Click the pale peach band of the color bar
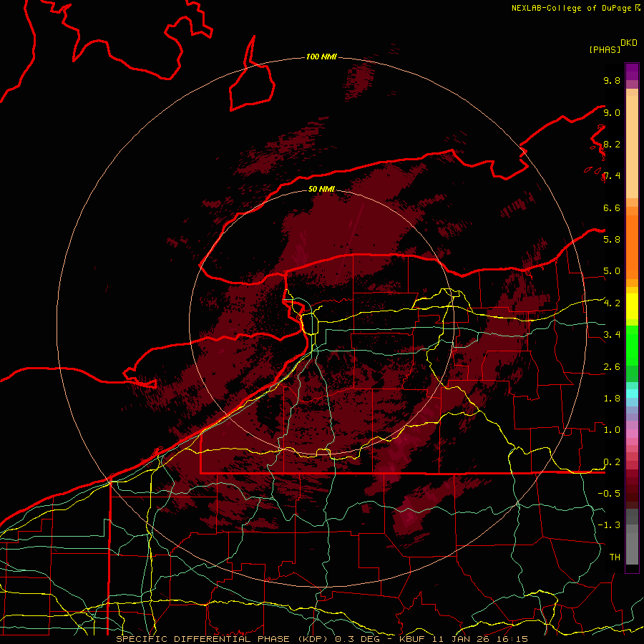 click(x=632, y=148)
